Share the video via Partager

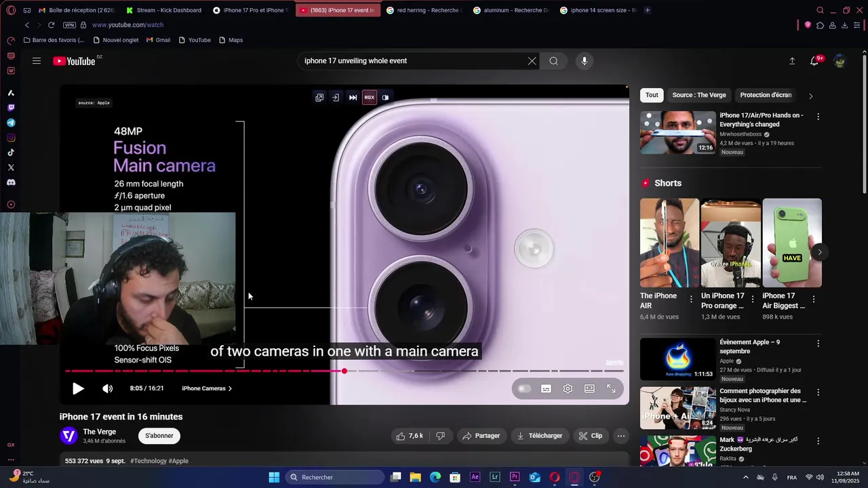tap(481, 436)
